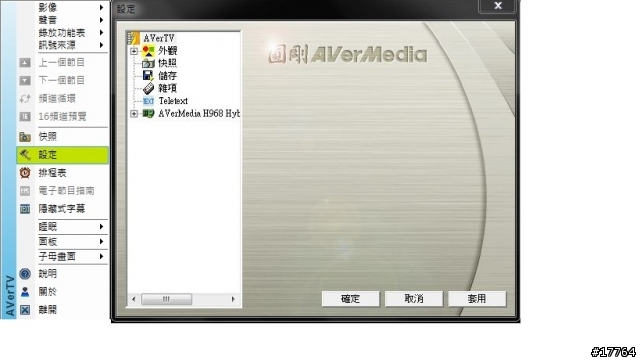
Task: Select Teletext label in settings tree
Action: (x=173, y=101)
